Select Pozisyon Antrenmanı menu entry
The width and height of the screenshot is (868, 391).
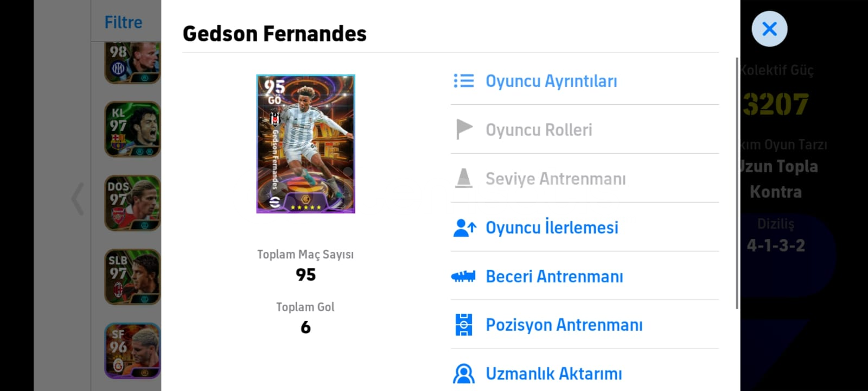point(585,325)
